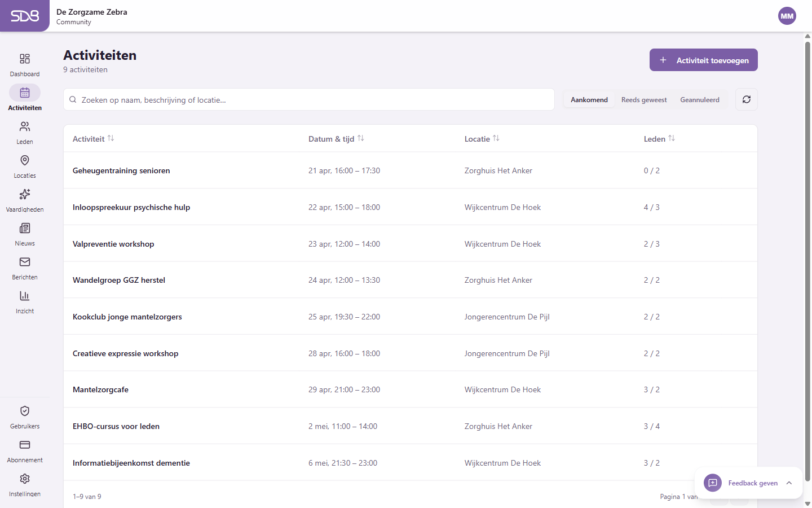Click the refresh list icon
The width and height of the screenshot is (812, 508).
point(746,99)
